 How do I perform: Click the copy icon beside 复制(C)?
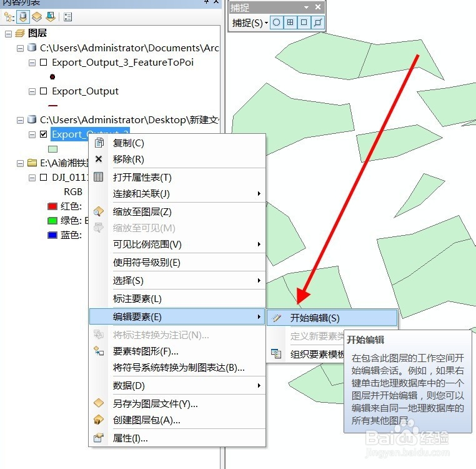tap(99, 143)
